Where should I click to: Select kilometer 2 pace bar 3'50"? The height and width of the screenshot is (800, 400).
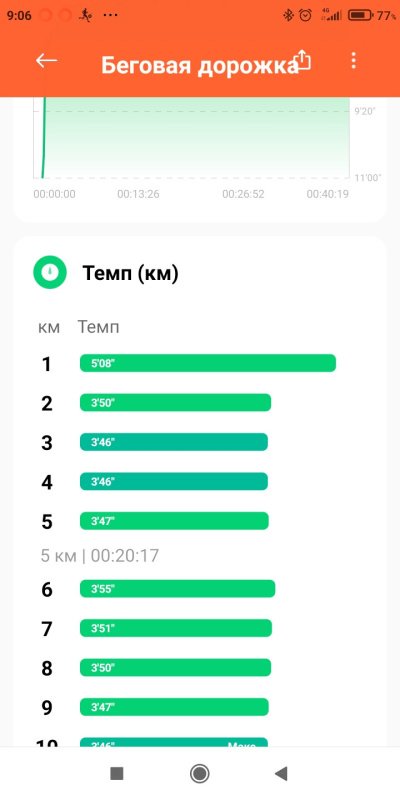point(176,403)
